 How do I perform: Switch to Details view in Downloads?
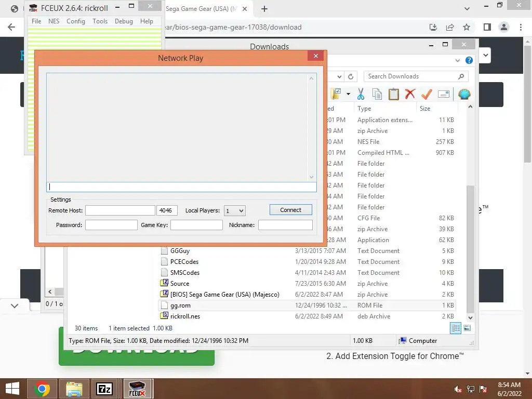[x=455, y=328]
